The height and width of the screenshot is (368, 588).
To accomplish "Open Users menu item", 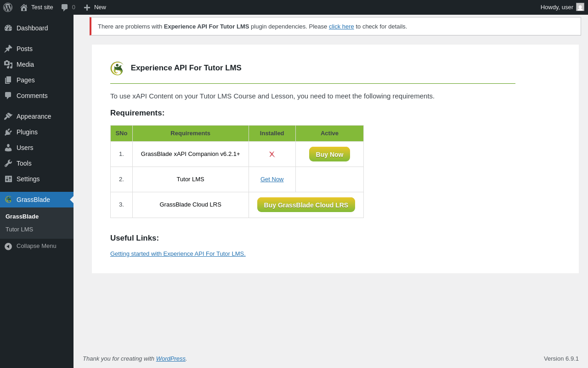I will click(x=37, y=148).
